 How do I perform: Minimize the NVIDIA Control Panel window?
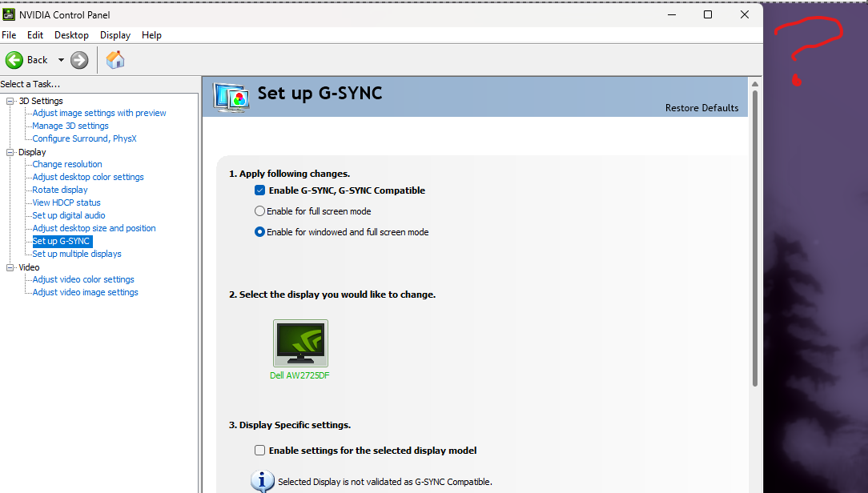coord(672,15)
